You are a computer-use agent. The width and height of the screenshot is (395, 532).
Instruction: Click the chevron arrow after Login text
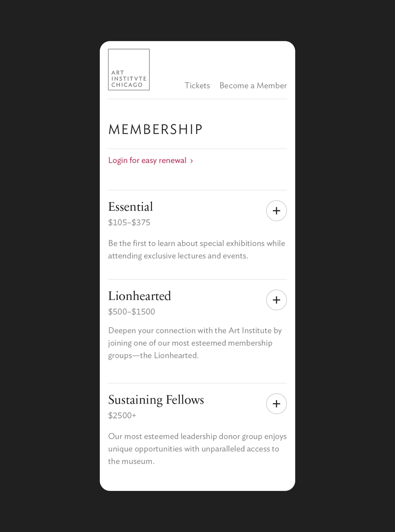pos(192,161)
